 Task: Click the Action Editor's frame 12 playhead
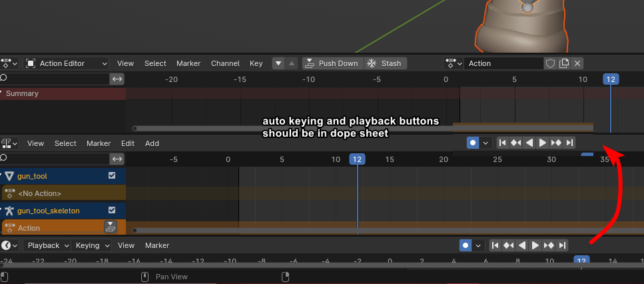pos(611,79)
